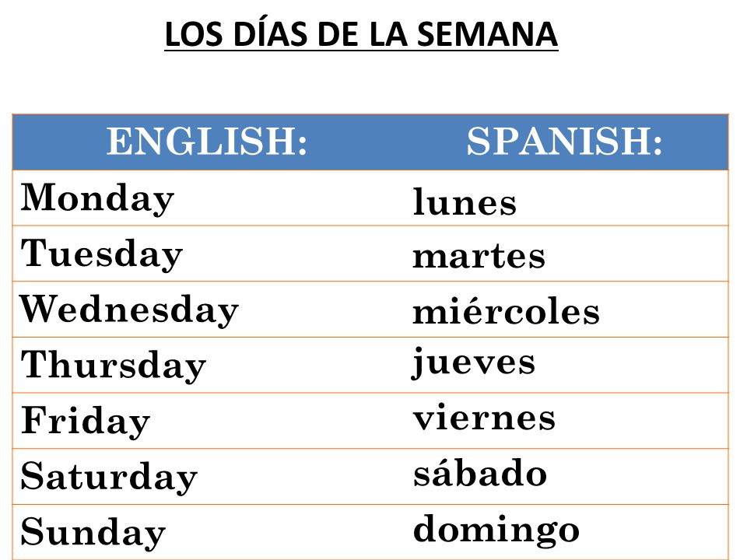Image resolution: width=747 pixels, height=560 pixels.
Task: Select the martes cell
Action: click(479, 257)
